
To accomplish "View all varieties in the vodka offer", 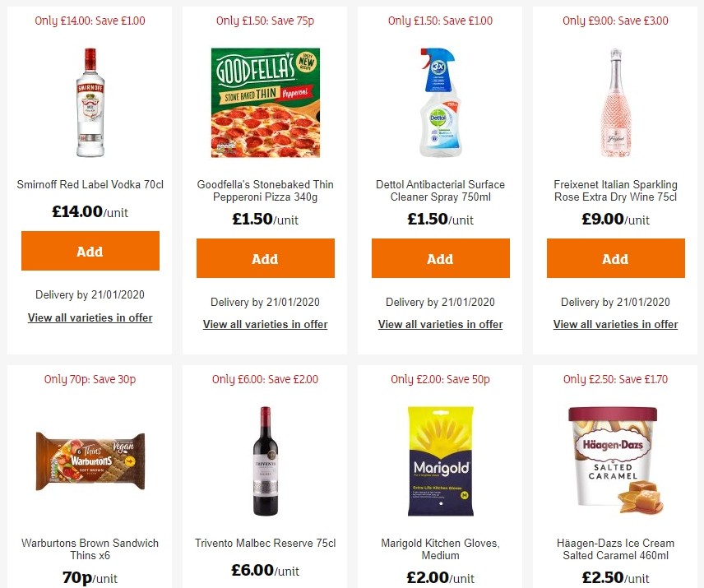I will click(90, 317).
